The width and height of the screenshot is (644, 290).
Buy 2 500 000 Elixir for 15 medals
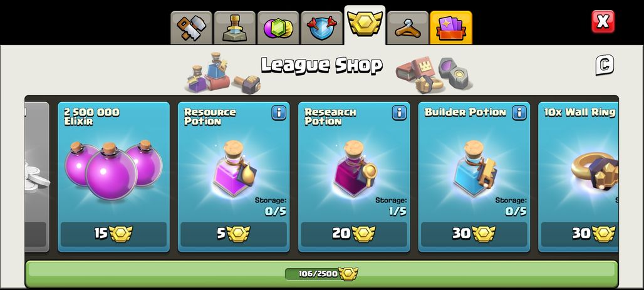click(114, 234)
